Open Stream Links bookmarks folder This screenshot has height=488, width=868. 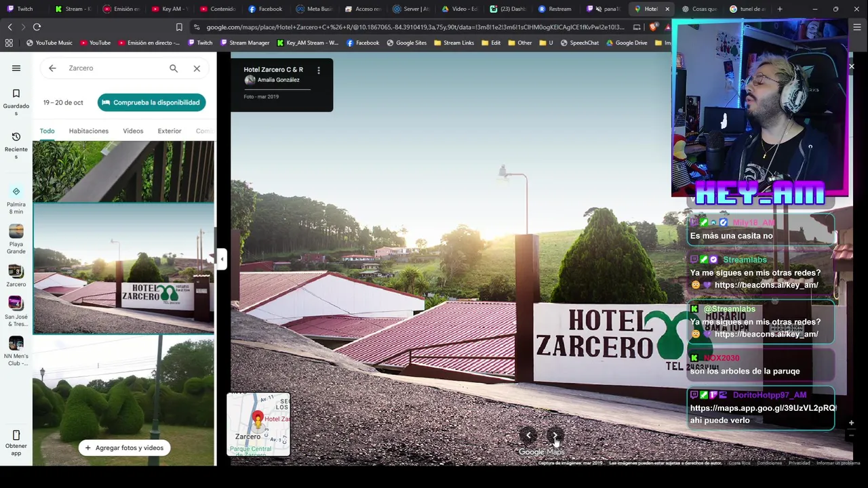click(x=454, y=43)
